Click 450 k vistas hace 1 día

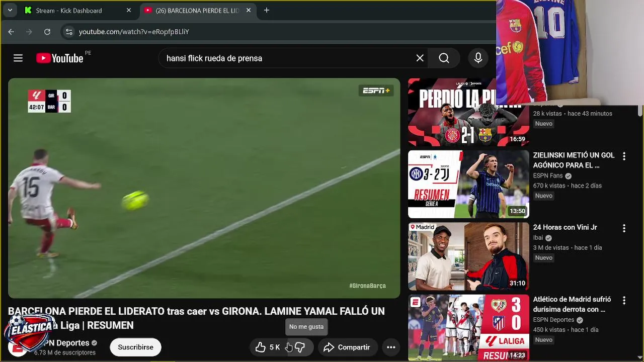coord(566,330)
